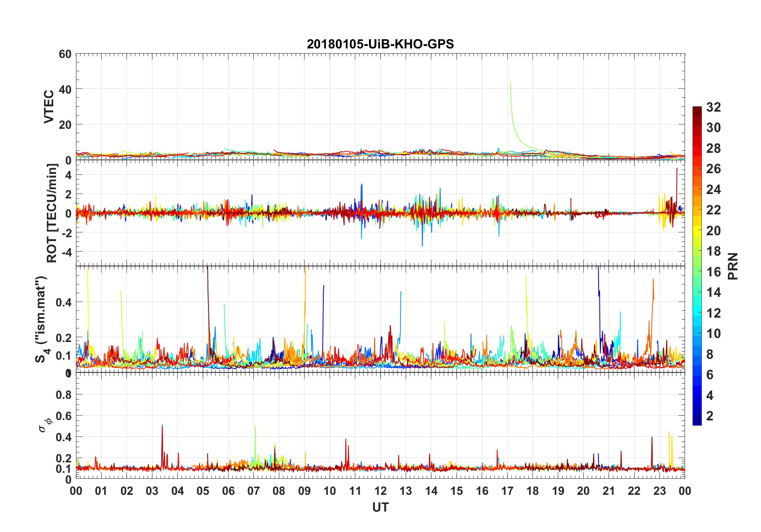Pick the cyan colorbar region beside 12

coord(697,313)
